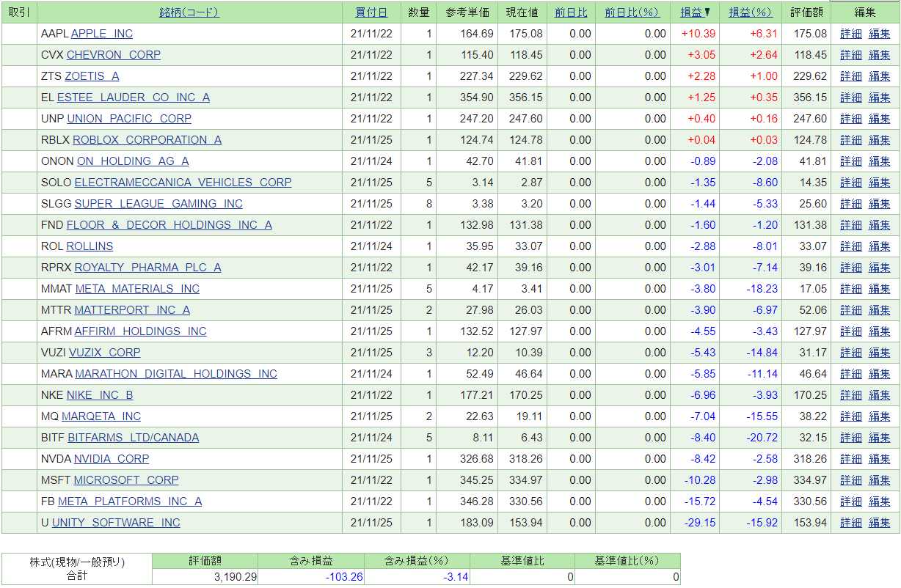
Task: Open MARATHON DIGITAL HOLDINGS INC link
Action: click(176, 374)
